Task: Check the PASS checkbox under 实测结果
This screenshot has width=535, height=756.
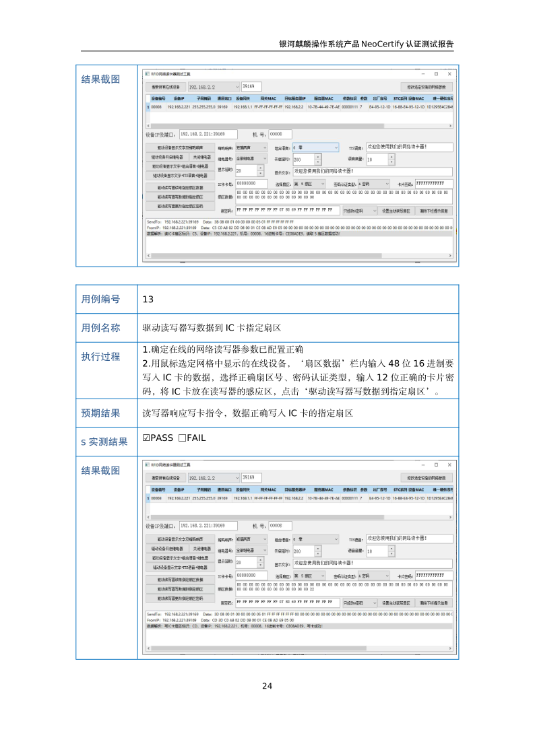Action: coord(146,438)
